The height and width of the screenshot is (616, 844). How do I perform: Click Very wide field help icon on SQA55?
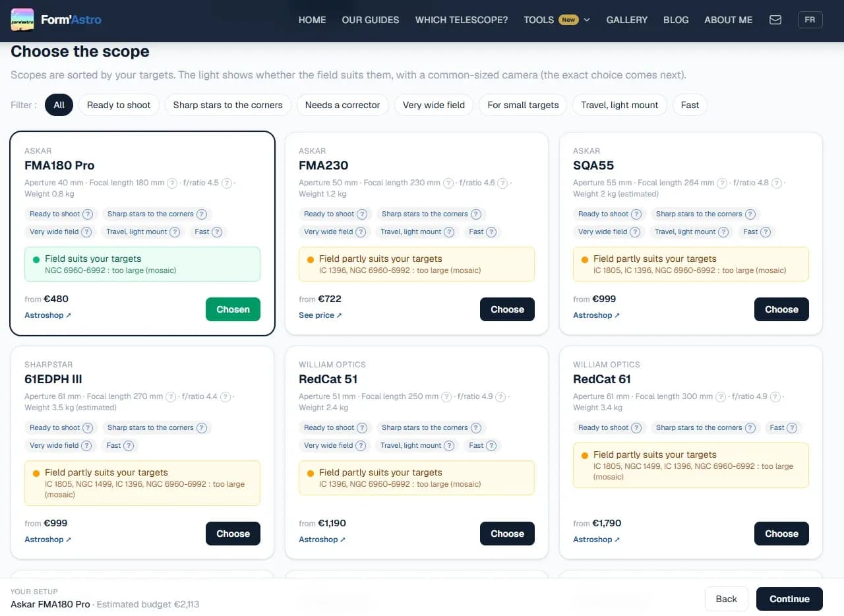tap(636, 231)
